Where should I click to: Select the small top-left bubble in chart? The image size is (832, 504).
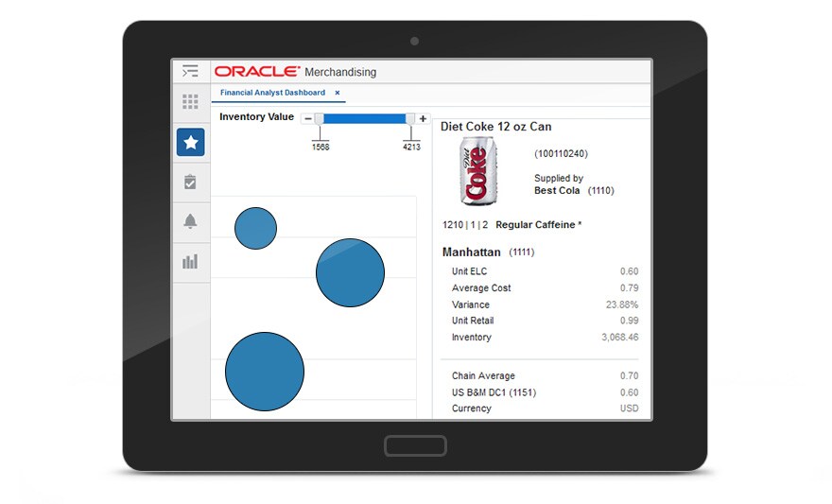[256, 228]
